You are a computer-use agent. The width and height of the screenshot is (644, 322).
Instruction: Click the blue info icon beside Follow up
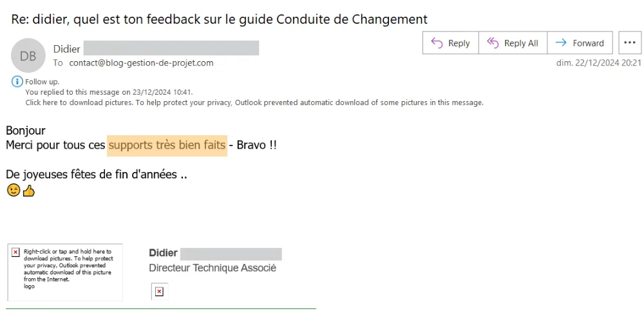point(17,82)
